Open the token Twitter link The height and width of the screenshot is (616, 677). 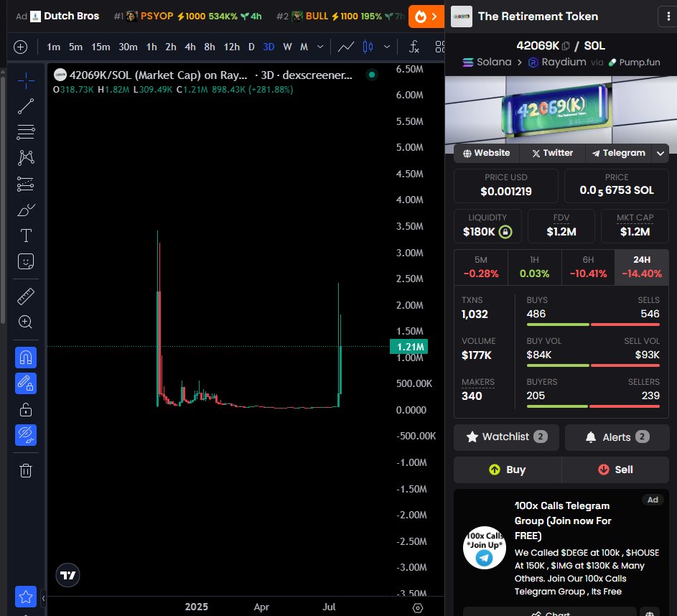tap(553, 153)
